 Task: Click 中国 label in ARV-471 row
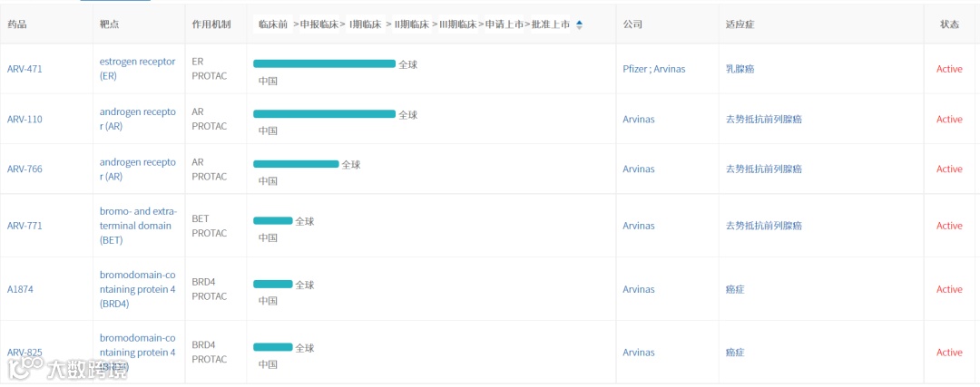tap(268, 82)
